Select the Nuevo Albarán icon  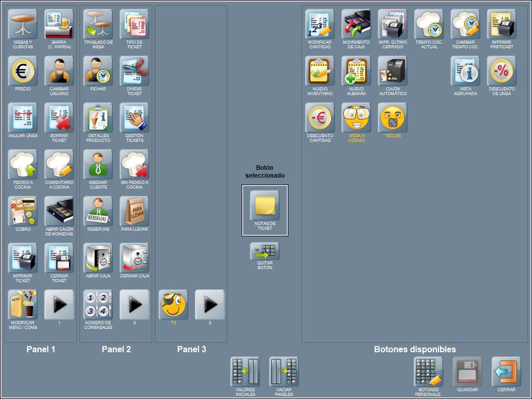356,71
